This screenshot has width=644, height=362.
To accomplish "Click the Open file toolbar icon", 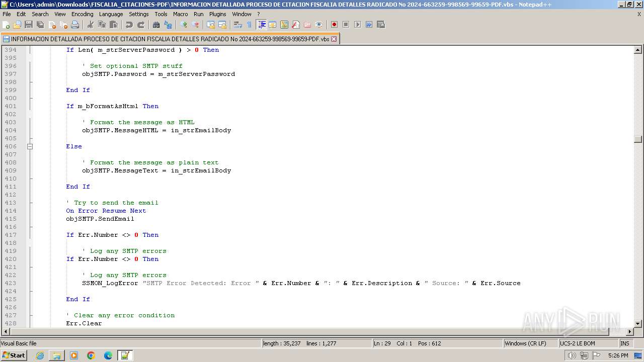I will [x=17, y=25].
